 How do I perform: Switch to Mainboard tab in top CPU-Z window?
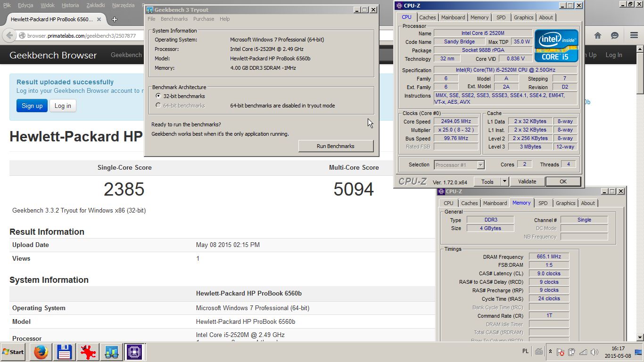coord(453,17)
